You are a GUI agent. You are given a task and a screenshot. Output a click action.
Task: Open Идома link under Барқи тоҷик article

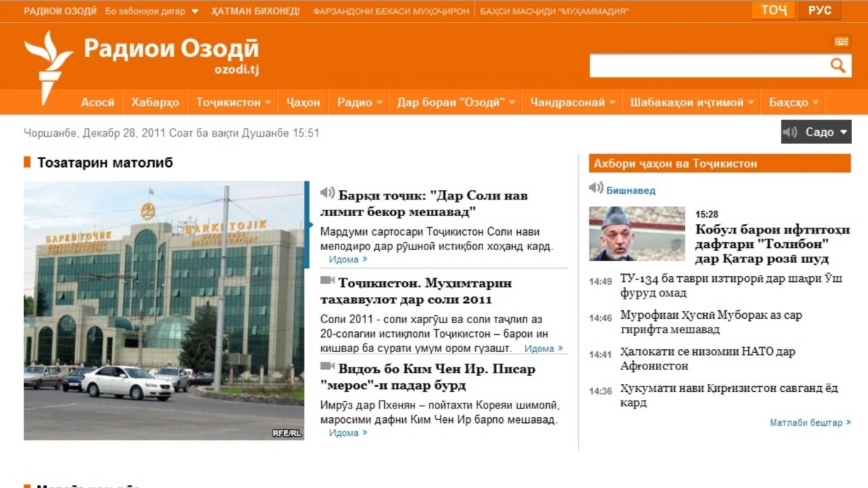[x=347, y=260]
